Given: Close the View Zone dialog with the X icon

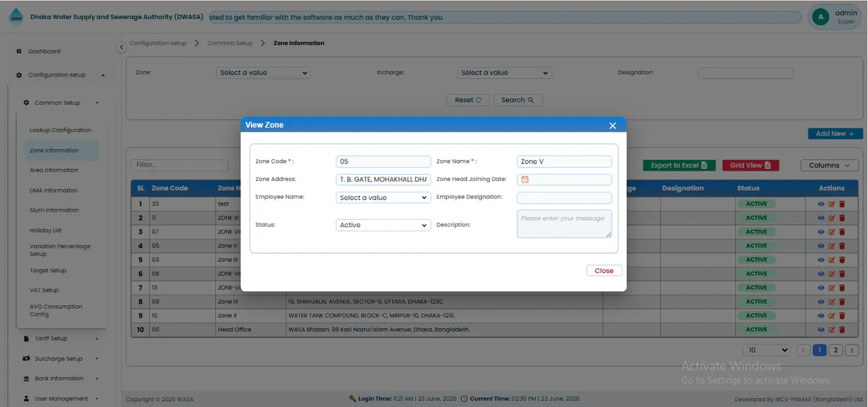Looking at the screenshot, I should [x=612, y=125].
